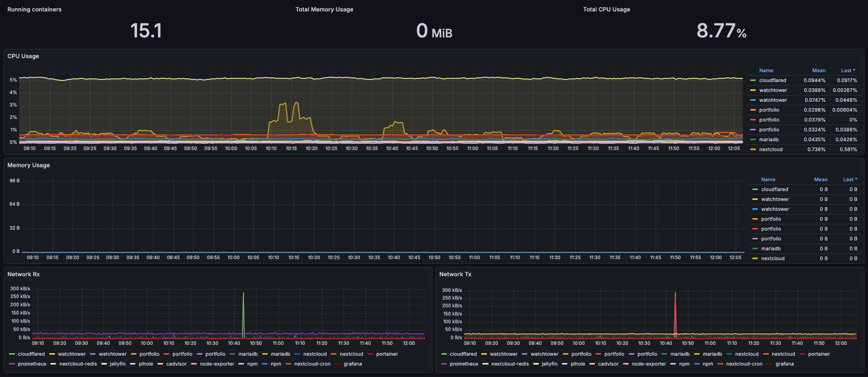This screenshot has width=868, height=377.
Task: Open the CPU Usage panel title menu
Action: [23, 56]
